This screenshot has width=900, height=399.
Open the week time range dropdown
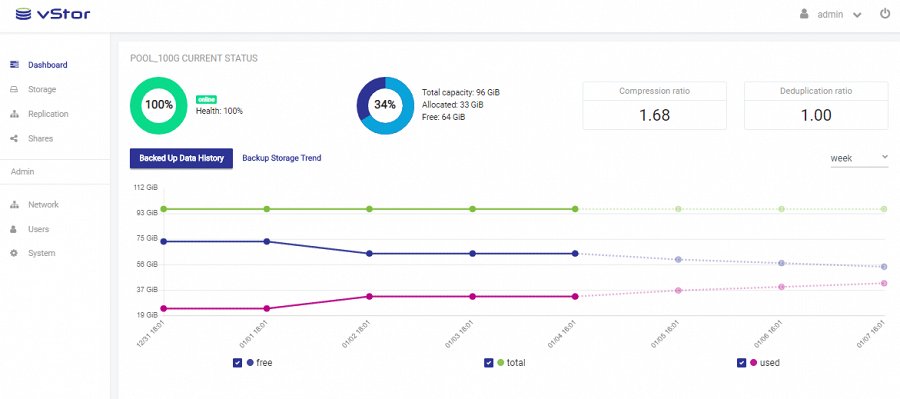(859, 158)
